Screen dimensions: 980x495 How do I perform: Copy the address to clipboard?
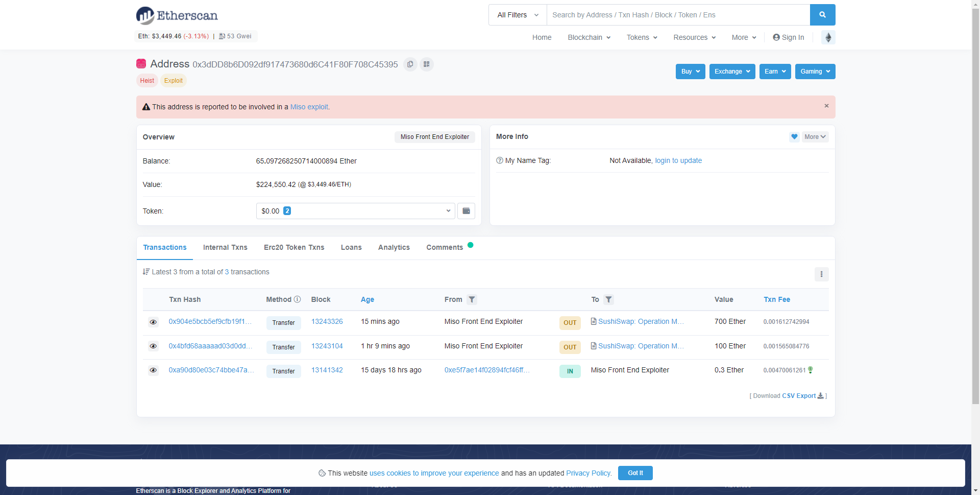(410, 64)
